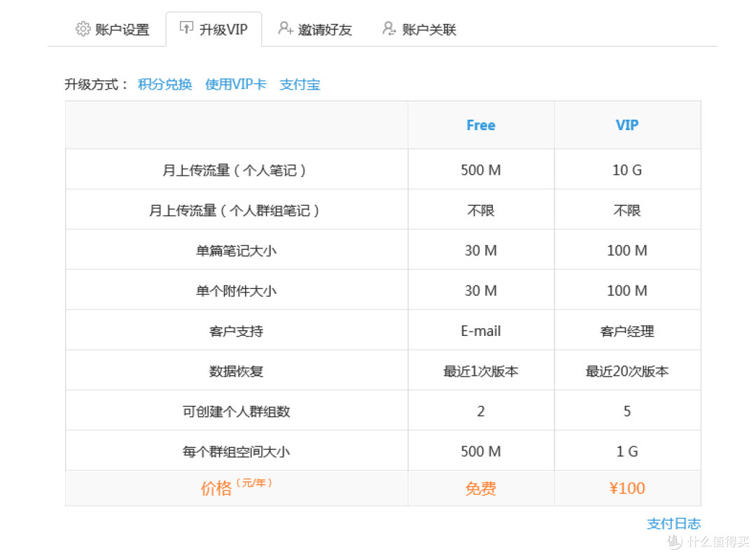Click the Free column header
Image resolution: width=756 pixels, height=557 pixels.
click(481, 125)
